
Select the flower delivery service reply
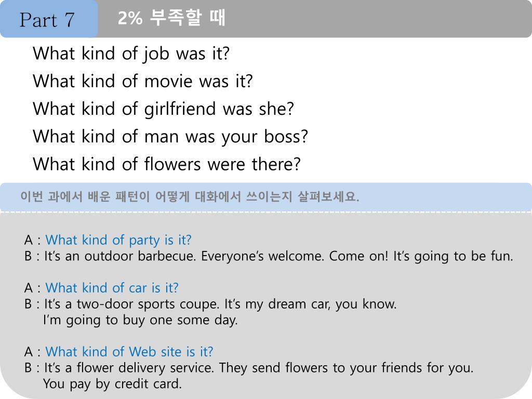tap(259, 368)
